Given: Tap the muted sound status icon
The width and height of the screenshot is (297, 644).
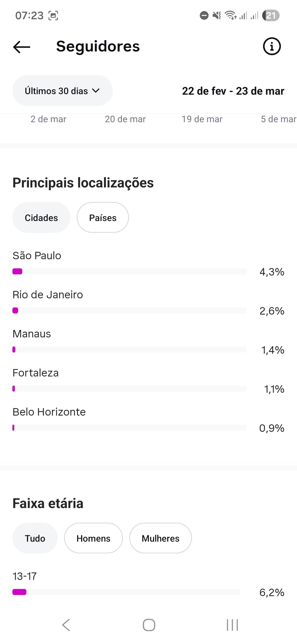Looking at the screenshot, I should point(217,15).
